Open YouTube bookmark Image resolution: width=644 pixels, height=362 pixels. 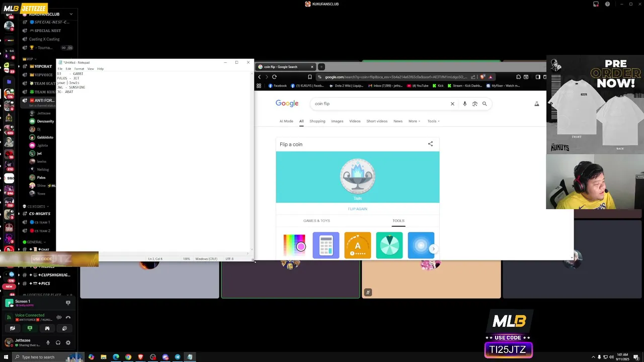(x=417, y=86)
